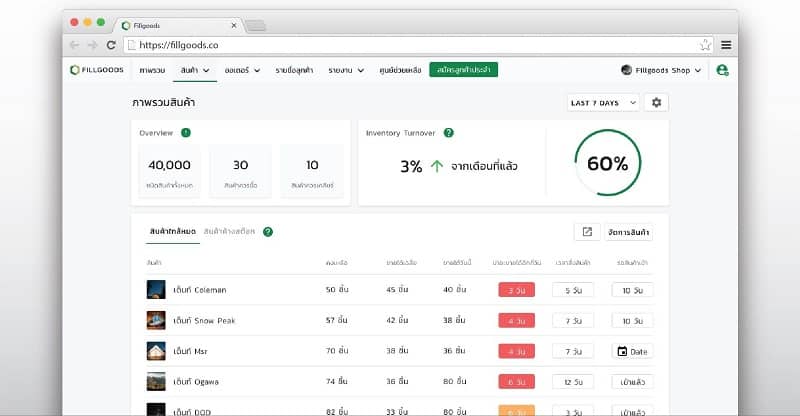Viewport: 800px width, 416px height.
Task: Click the 74 ชิ้น value in Ogawa row
Action: 337,381
